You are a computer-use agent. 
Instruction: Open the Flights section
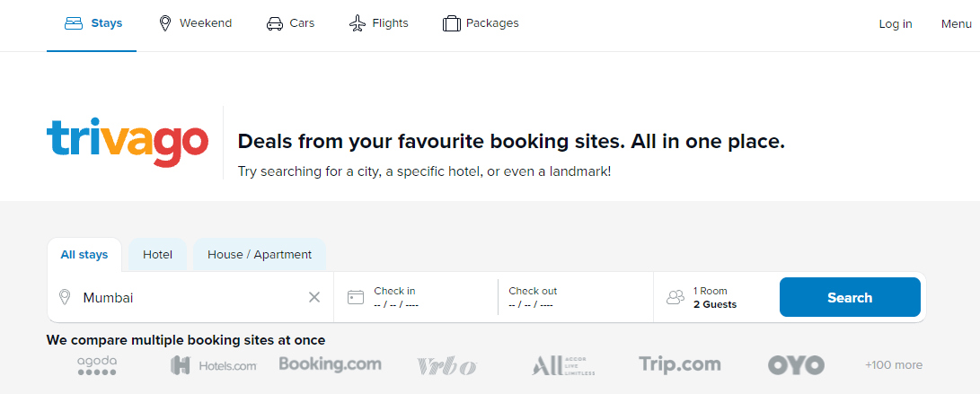378,23
